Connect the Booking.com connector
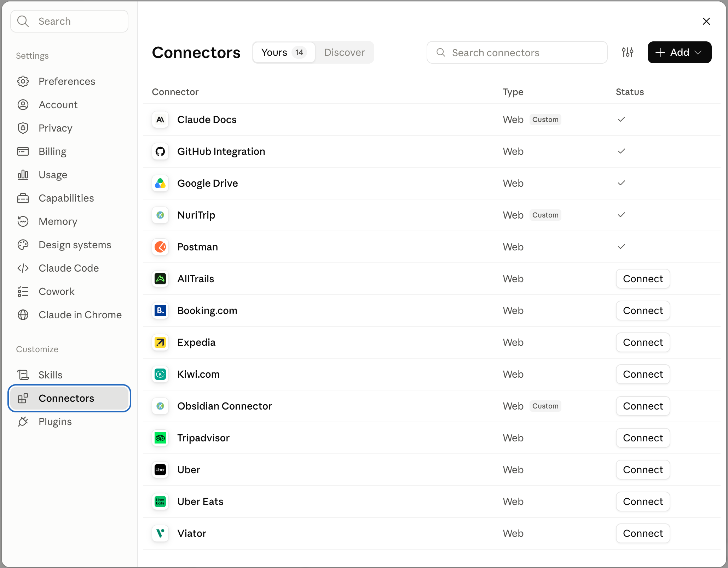 (643, 311)
